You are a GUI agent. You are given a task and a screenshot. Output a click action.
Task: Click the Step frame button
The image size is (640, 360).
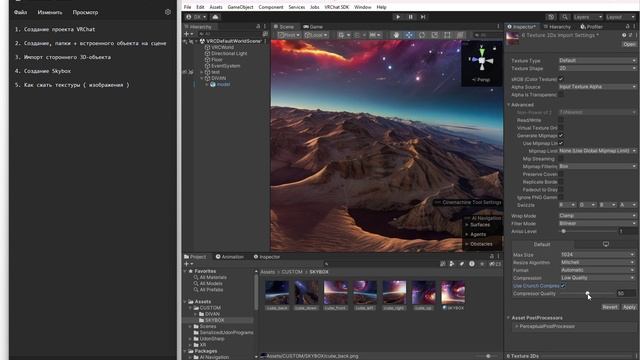(x=423, y=17)
